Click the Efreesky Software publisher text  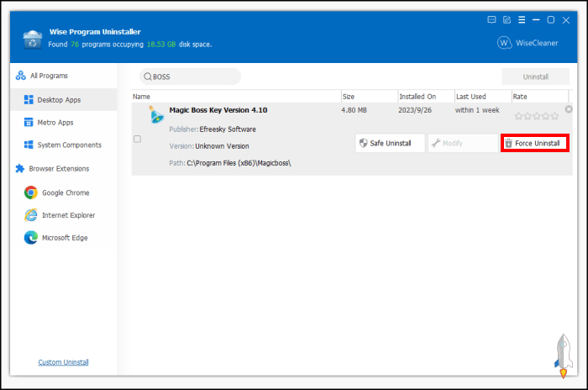[x=228, y=129]
